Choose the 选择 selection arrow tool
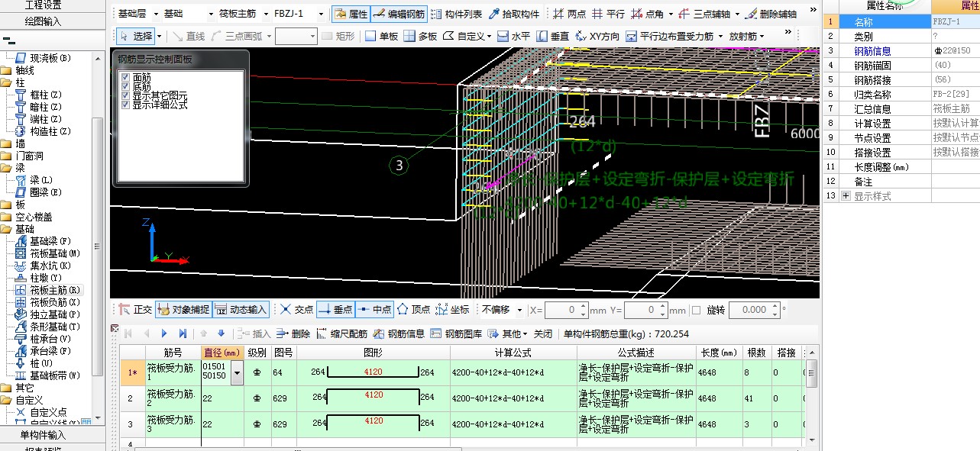Viewport: 980px width, 451px height. (x=136, y=36)
